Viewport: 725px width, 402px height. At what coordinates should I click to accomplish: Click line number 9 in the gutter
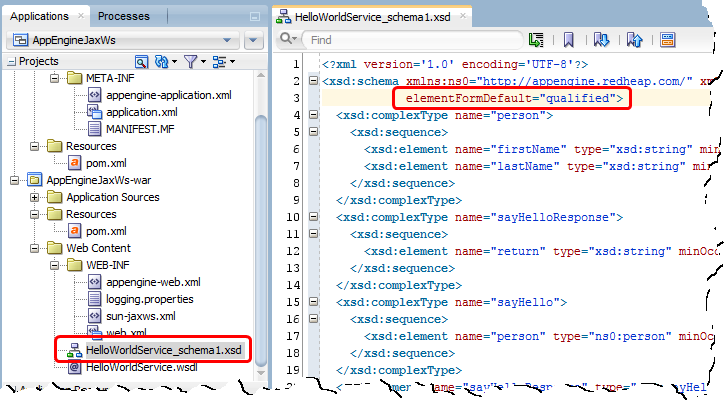coord(296,200)
